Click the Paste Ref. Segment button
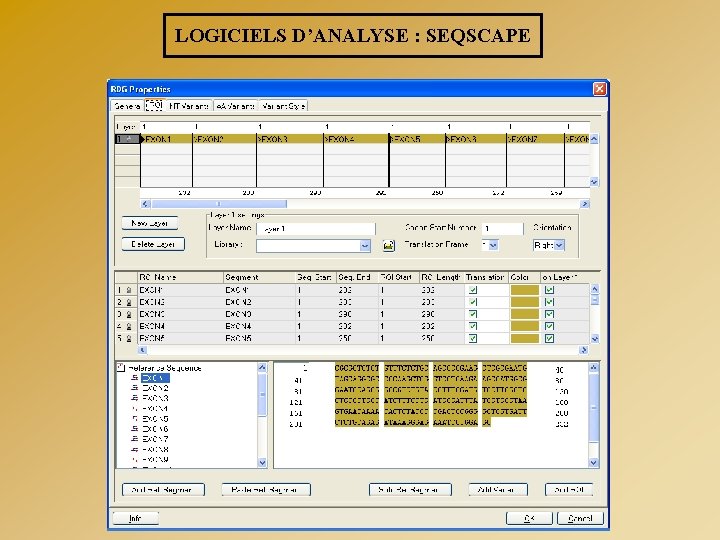This screenshot has width=720, height=540. pos(266,489)
